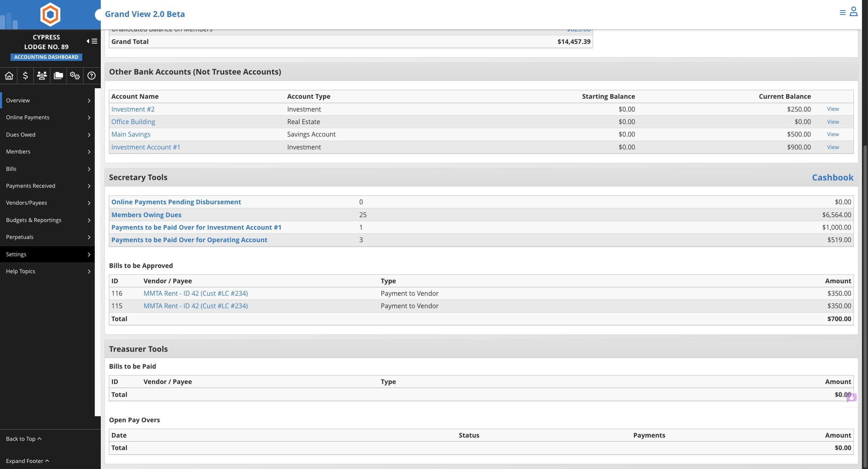This screenshot has width=868, height=469.
Task: Open Online Payments Pending Disbursement link
Action: (176, 202)
